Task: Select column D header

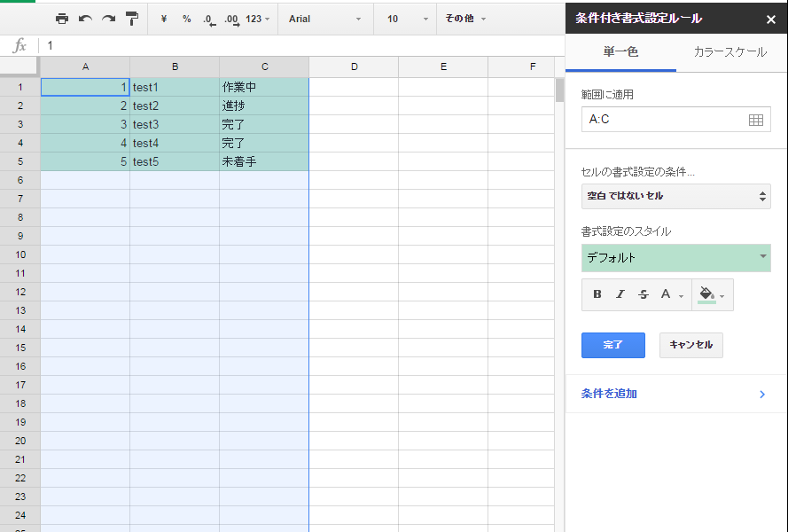Action: (x=354, y=66)
